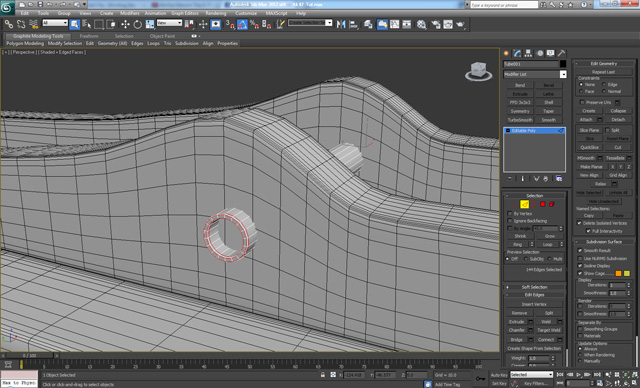
Task: Open the Graph Editors menu
Action: pyautogui.click(x=184, y=13)
